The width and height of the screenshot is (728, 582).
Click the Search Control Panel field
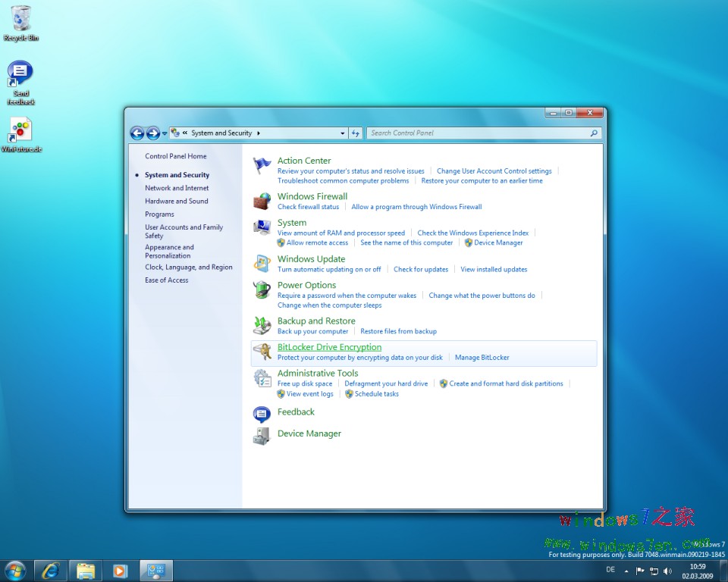pos(478,133)
